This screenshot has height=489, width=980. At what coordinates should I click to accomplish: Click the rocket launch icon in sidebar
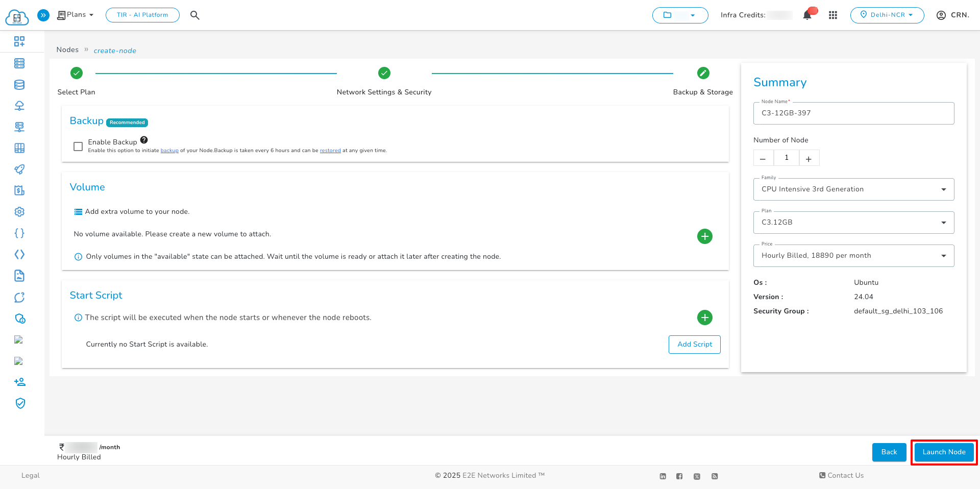tap(19, 169)
